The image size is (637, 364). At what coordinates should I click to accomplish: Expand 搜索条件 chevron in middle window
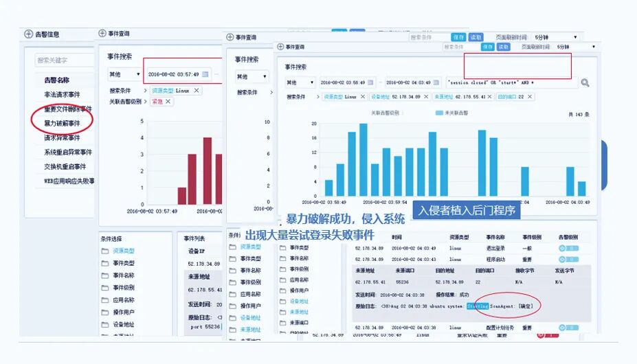(x=271, y=93)
